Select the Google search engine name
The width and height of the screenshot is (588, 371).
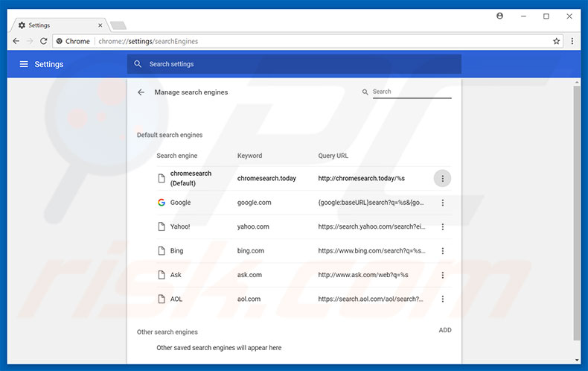pyautogui.click(x=180, y=203)
